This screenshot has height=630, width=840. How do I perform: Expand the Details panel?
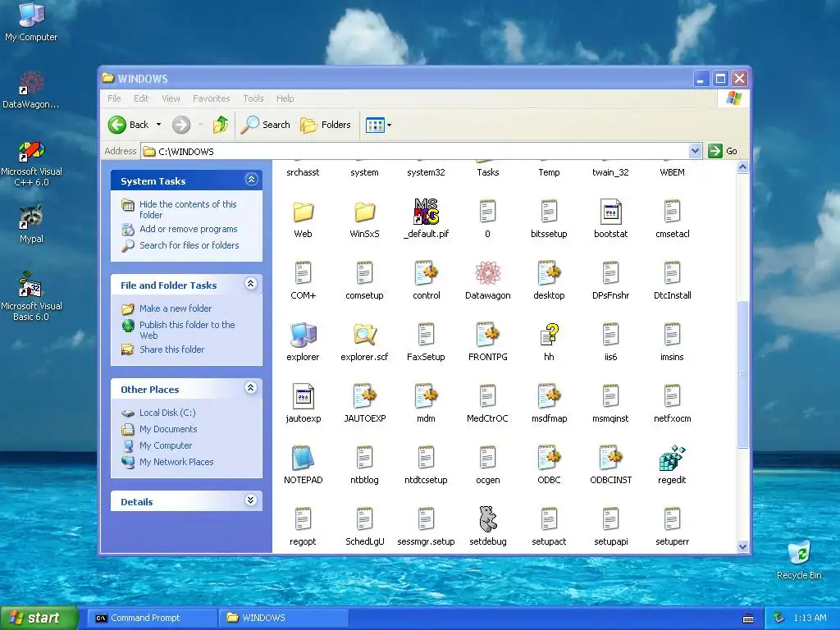[x=251, y=500]
